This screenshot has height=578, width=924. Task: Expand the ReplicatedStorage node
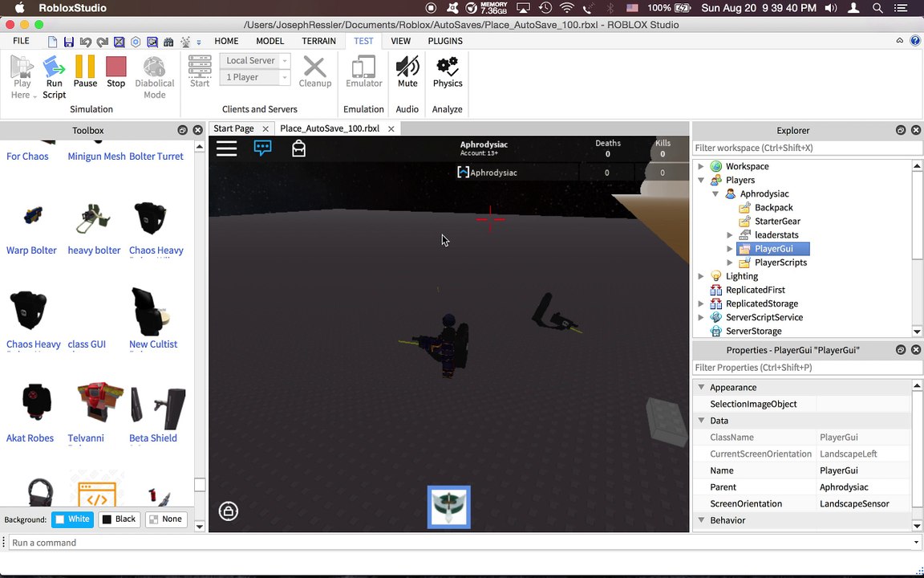[x=701, y=303]
